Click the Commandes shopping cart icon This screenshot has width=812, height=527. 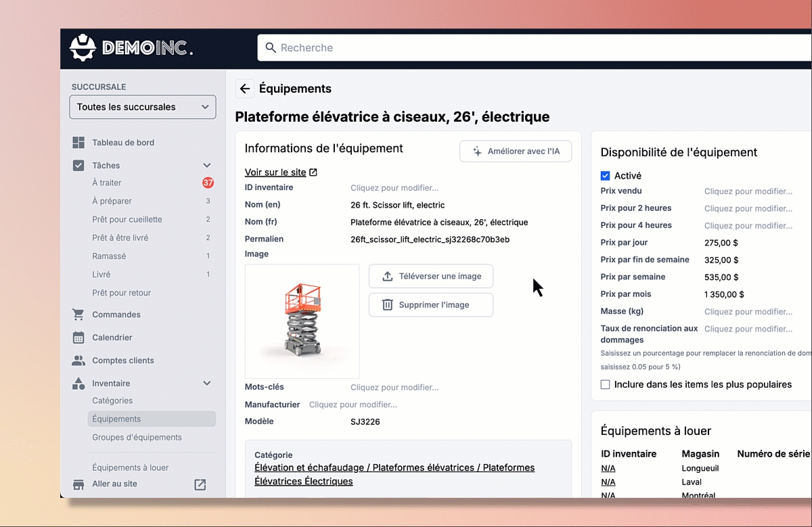pos(78,315)
